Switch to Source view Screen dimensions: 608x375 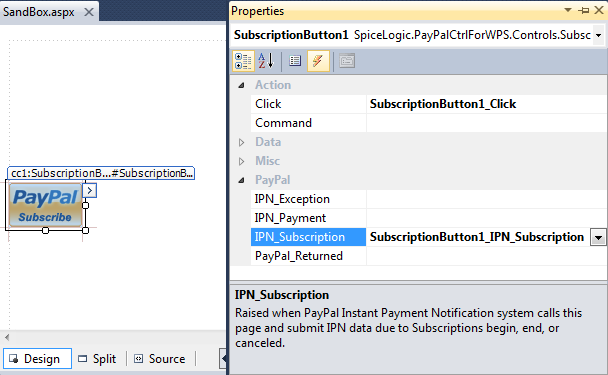point(160,359)
